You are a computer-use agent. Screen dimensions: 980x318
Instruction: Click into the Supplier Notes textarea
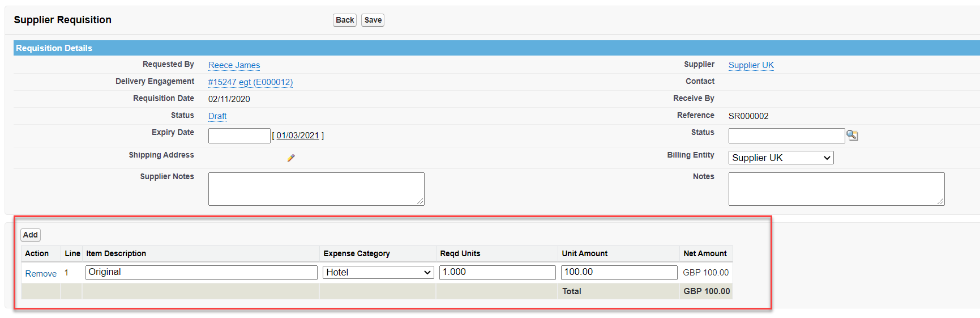[316, 189]
